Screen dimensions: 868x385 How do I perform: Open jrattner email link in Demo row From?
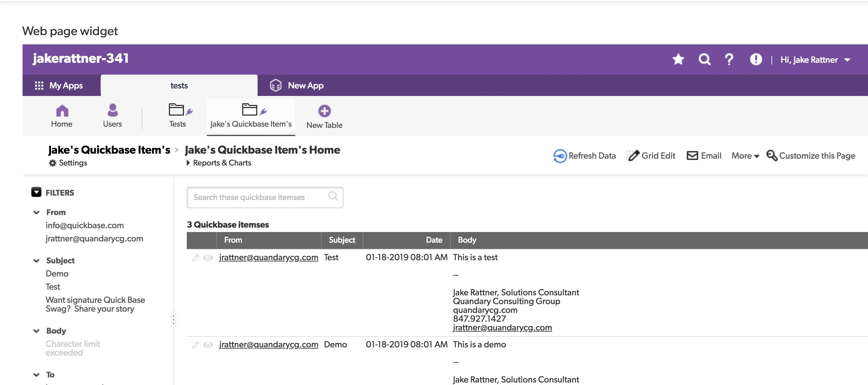pos(269,345)
